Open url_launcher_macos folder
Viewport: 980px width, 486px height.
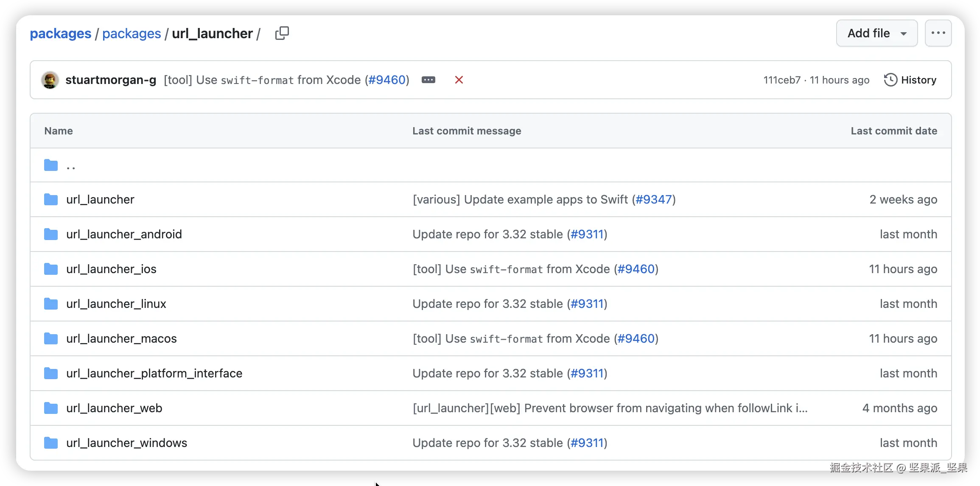tap(121, 338)
